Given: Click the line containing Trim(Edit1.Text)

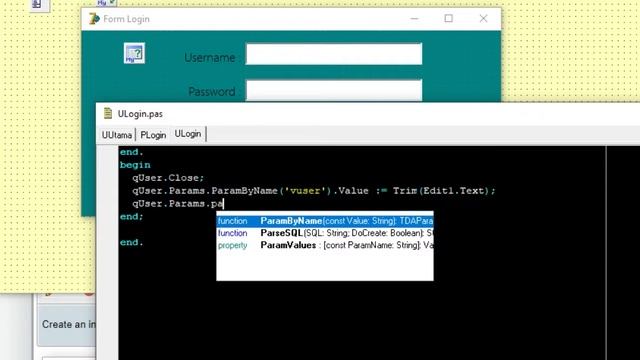Looking at the screenshot, I should (313, 191).
